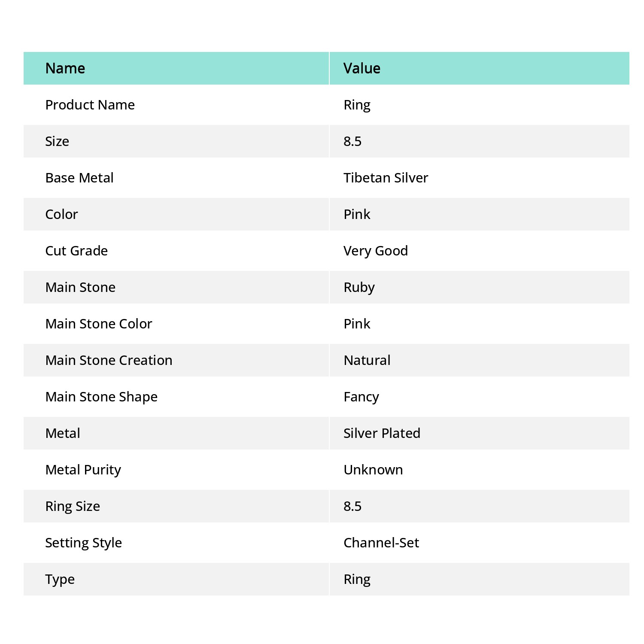Click the Natural creation value
Image resolution: width=644 pixels, height=644 pixels.
click(367, 360)
